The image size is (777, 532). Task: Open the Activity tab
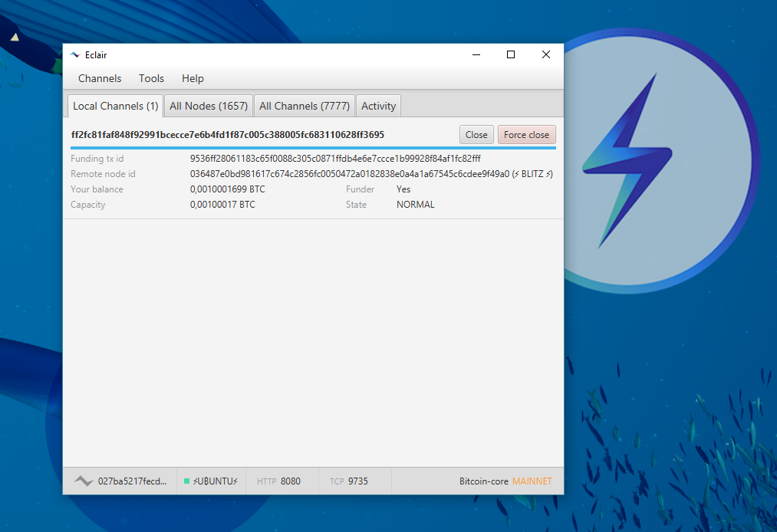point(379,106)
